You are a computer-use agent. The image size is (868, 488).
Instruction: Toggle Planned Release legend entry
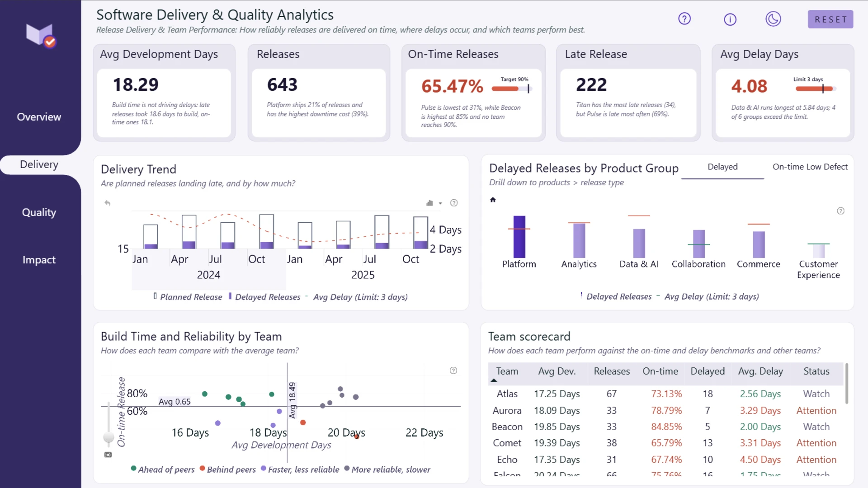(188, 297)
